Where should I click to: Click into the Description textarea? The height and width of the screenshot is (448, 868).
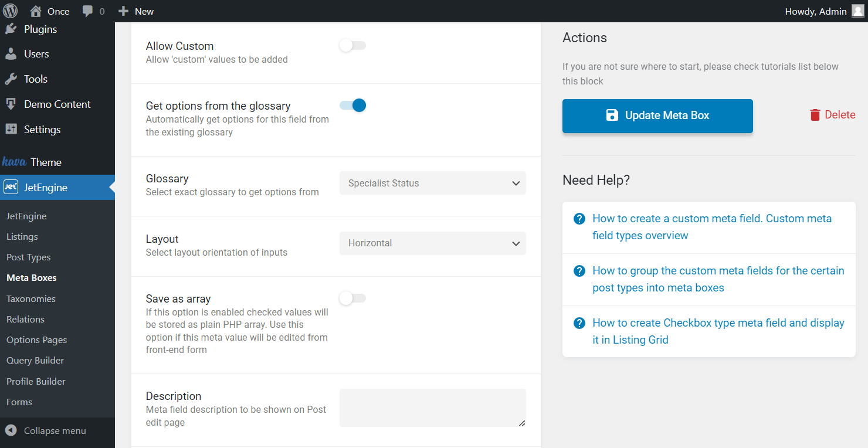pyautogui.click(x=433, y=408)
